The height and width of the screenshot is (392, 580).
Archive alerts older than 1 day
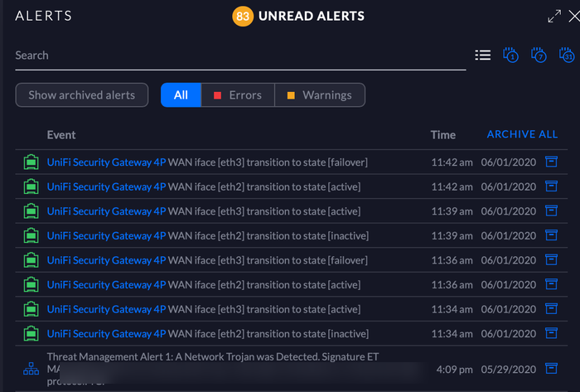click(511, 55)
